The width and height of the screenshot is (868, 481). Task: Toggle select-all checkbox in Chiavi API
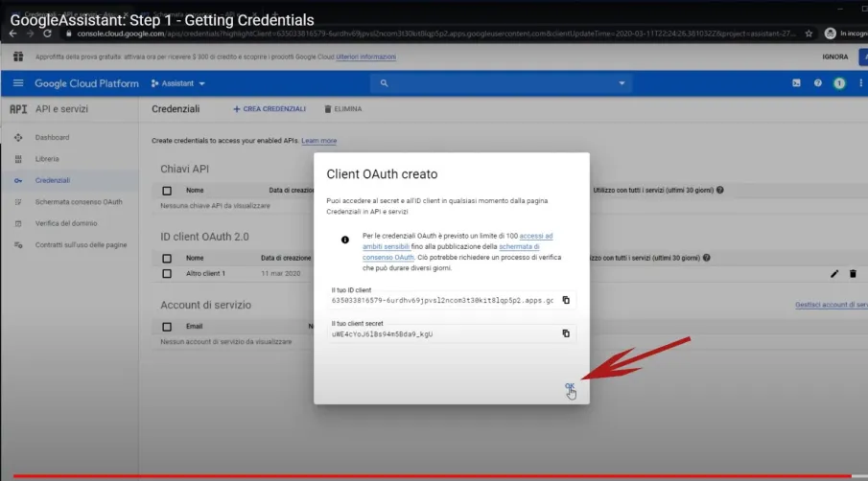(x=167, y=190)
